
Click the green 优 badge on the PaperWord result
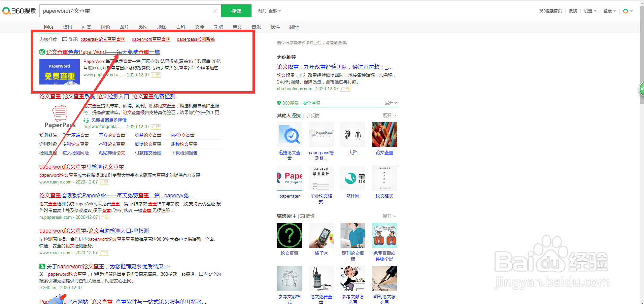coord(41,52)
